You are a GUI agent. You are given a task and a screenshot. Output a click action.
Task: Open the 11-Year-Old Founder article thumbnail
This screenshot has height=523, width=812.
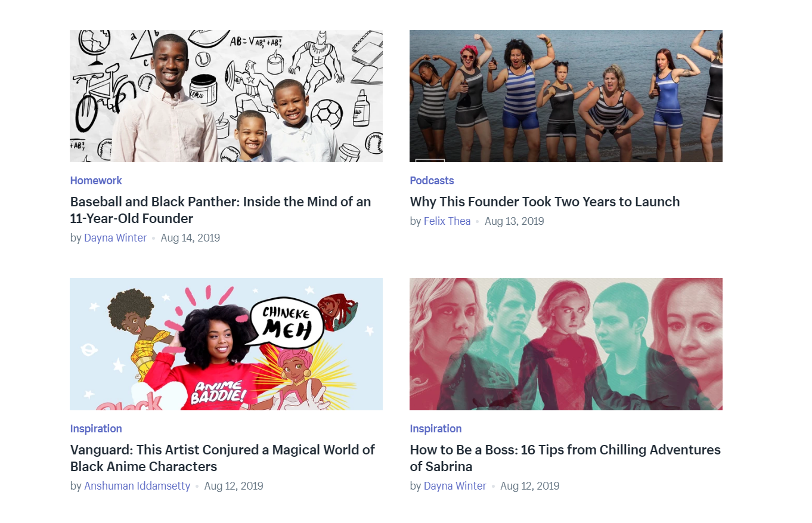[226, 96]
